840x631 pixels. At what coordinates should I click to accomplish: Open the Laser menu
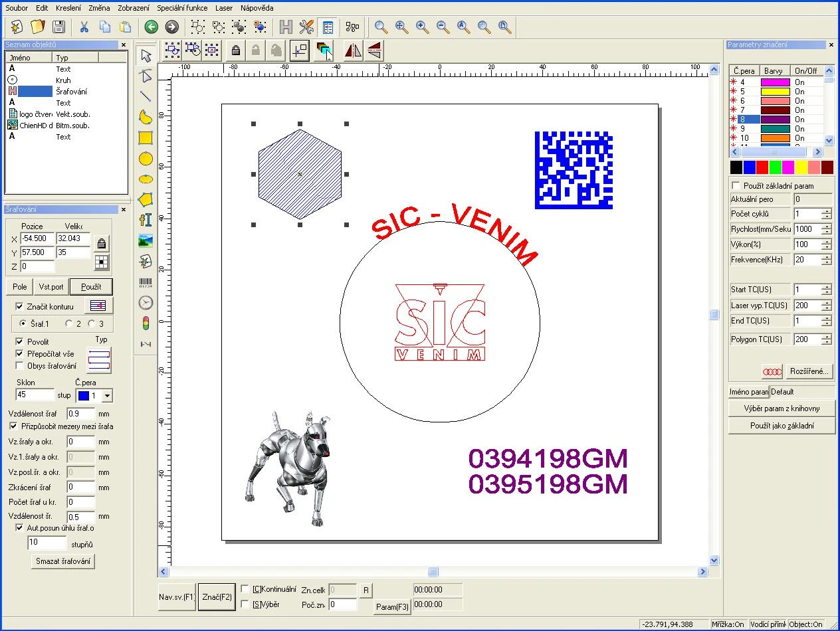224,8
